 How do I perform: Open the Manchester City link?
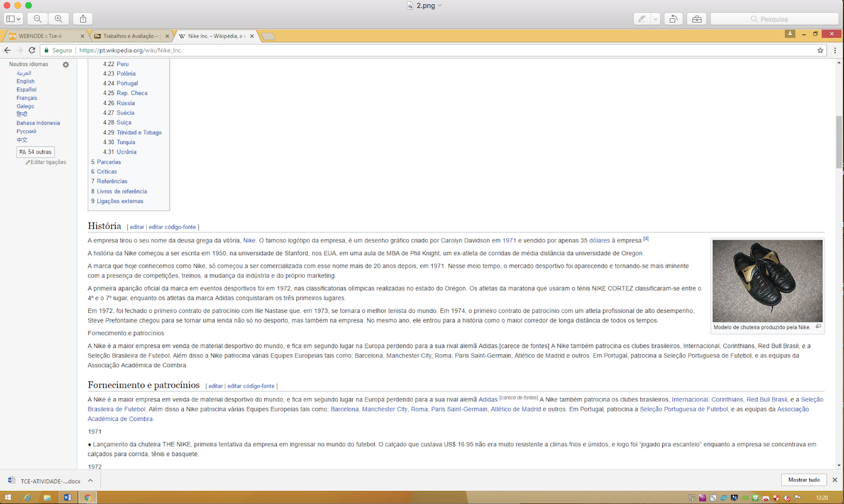384,409
